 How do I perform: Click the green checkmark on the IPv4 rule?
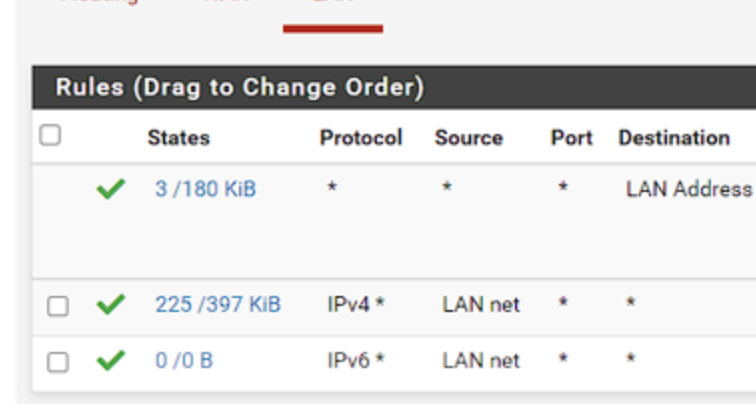point(111,304)
